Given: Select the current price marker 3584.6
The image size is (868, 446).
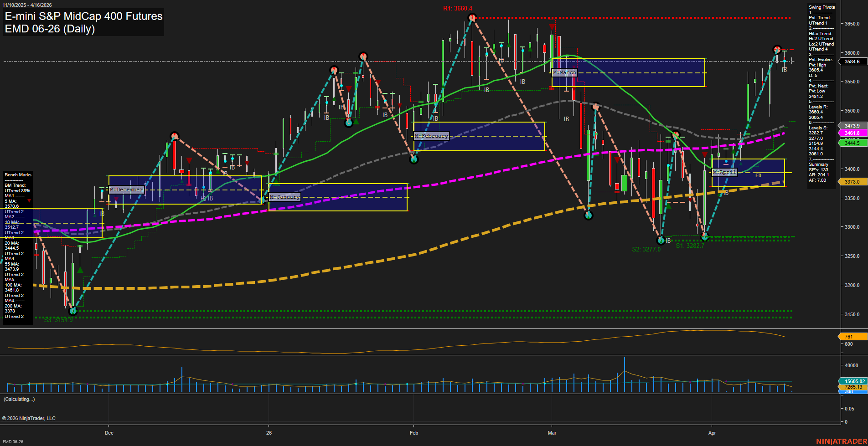Looking at the screenshot, I should pyautogui.click(x=852, y=62).
